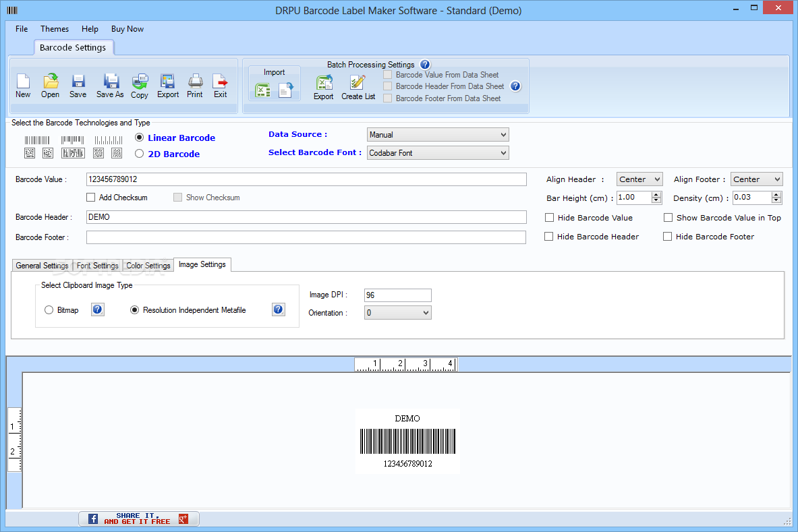
Task: Click the barcode preview image
Action: 407,441
